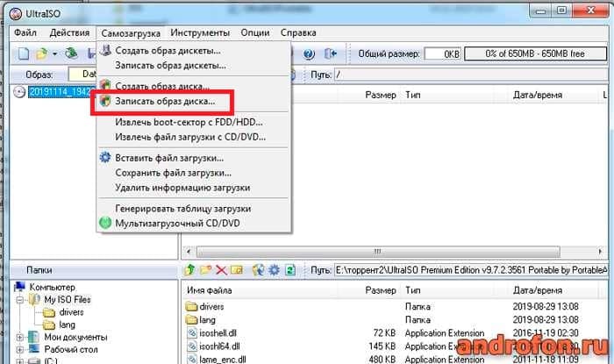Click the New image toolbar icon
The width and height of the screenshot is (614, 364).
pyautogui.click(x=24, y=54)
